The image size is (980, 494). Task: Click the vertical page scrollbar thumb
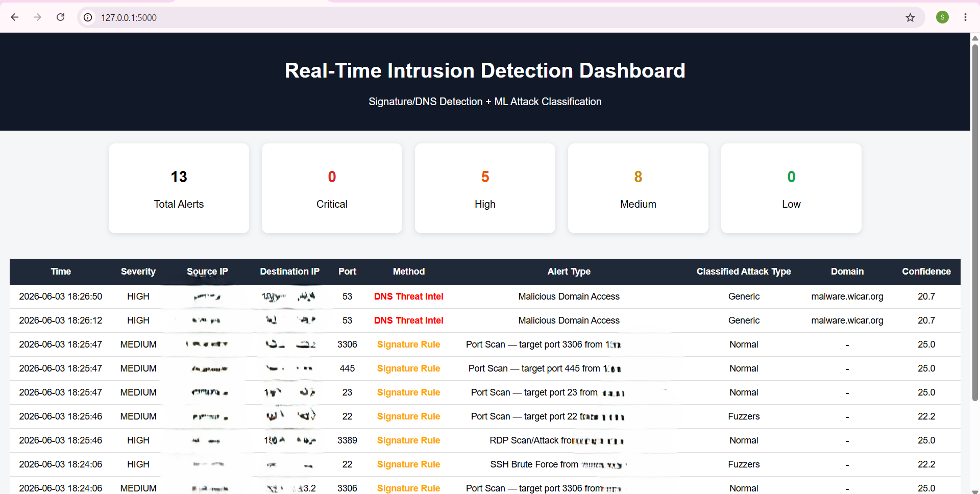[x=975, y=223]
